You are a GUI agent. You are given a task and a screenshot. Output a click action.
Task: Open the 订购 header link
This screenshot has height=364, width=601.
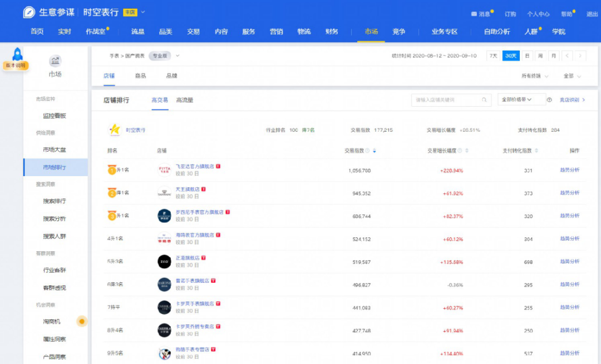pos(510,14)
